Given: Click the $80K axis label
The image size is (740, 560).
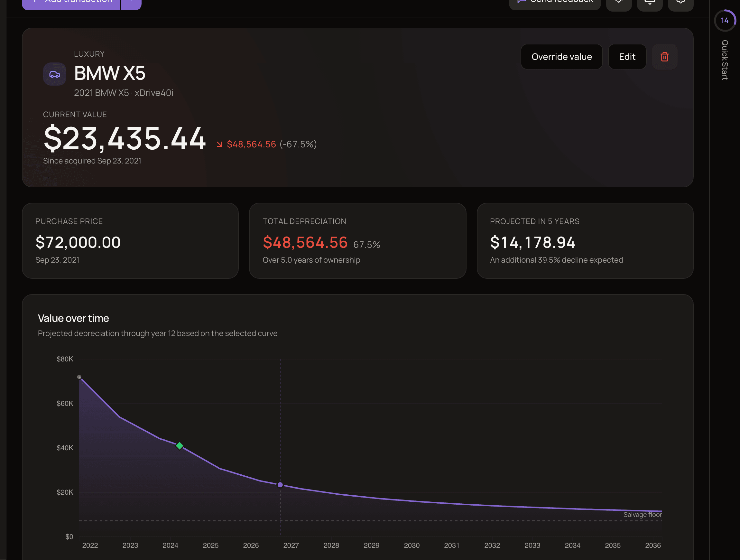Looking at the screenshot, I should point(65,359).
